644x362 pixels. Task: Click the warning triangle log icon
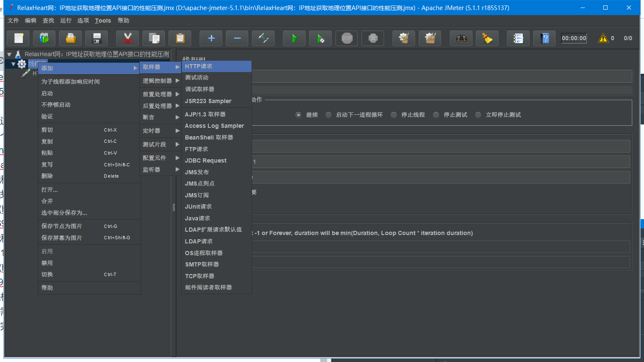pos(603,38)
